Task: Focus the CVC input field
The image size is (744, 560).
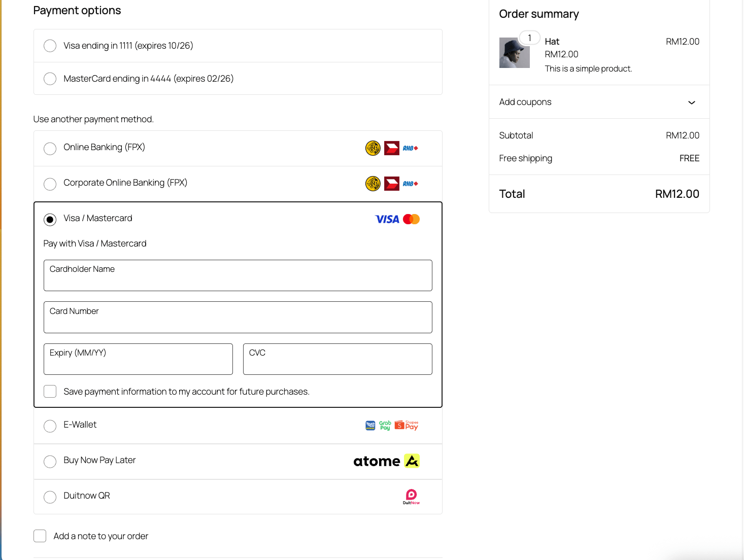Action: click(337, 359)
